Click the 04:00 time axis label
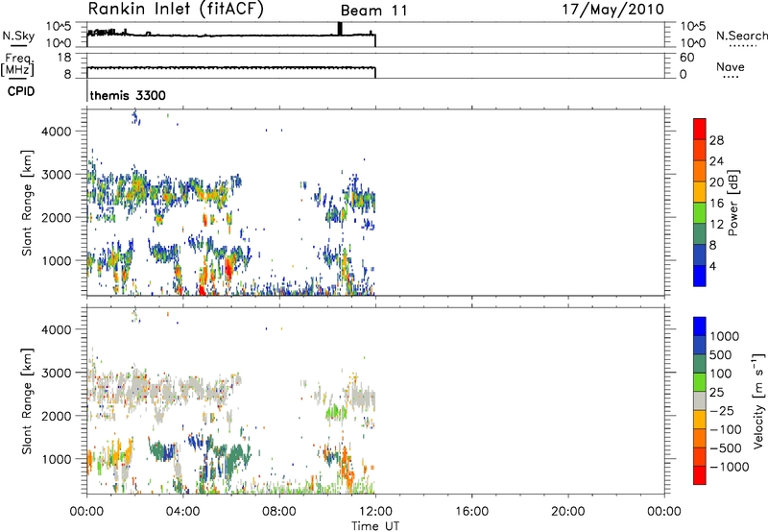Screen dimensions: 768x532 [x=182, y=512]
